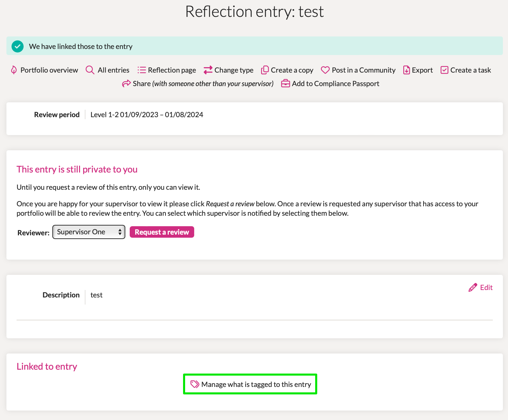Click the 'Reviewer:' label
Viewport: 508px width, 420px height.
pos(33,233)
